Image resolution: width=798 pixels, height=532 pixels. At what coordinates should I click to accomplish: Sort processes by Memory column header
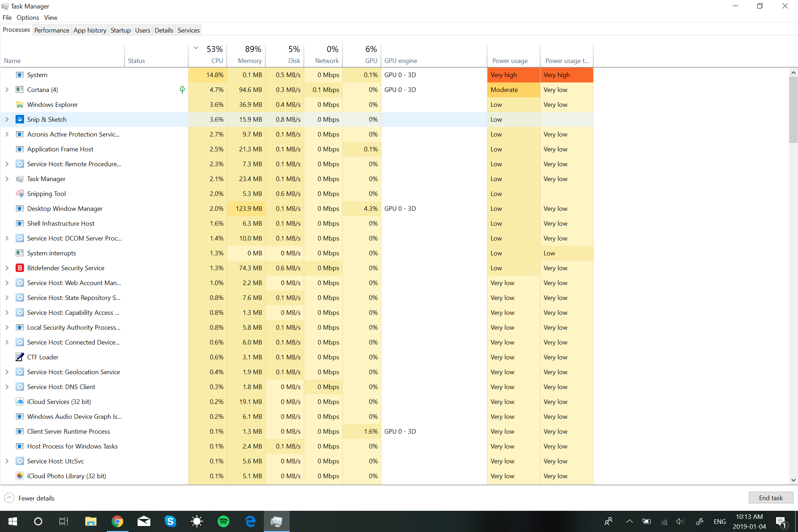click(246, 55)
